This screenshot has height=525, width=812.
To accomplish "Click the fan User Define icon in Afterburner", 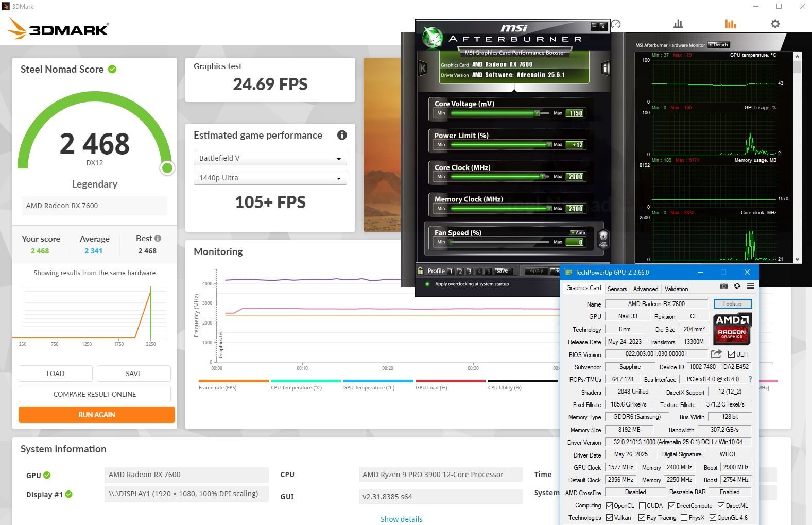I will pyautogui.click(x=603, y=239).
